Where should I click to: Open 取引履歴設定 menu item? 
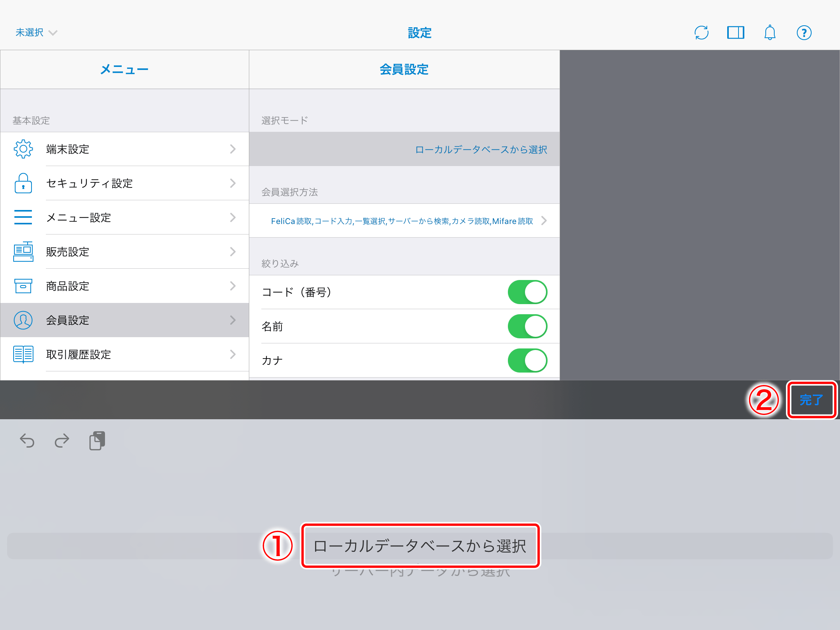[124, 354]
